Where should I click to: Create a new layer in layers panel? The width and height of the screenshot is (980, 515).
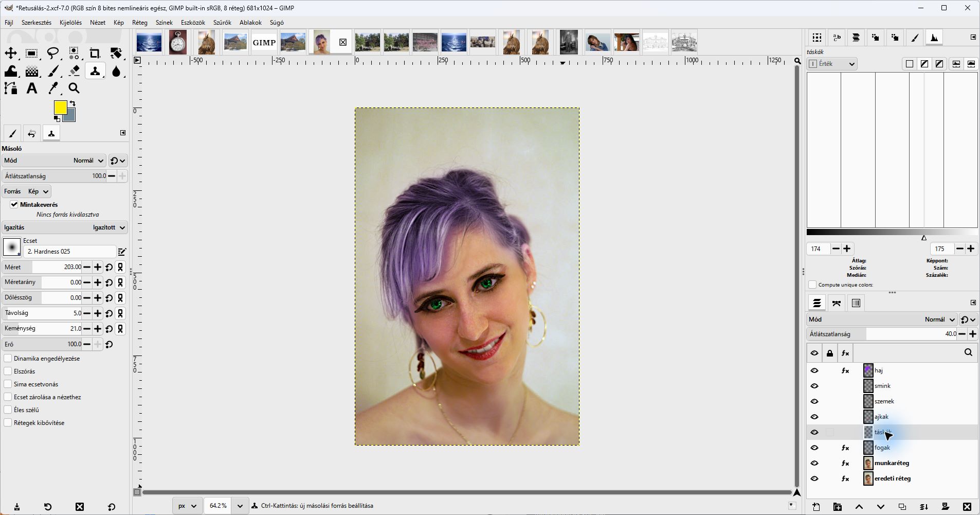click(x=816, y=507)
